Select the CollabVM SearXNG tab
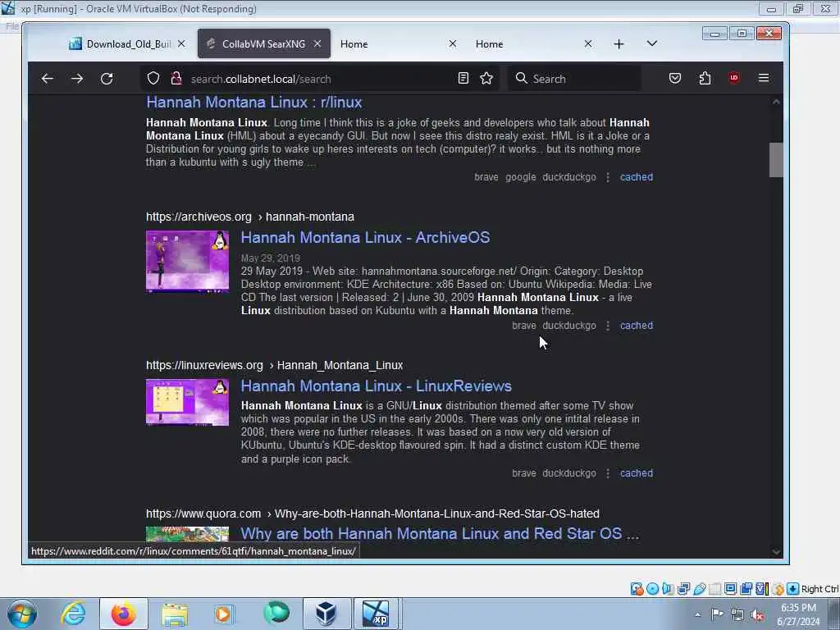The height and width of the screenshot is (630, 840). (x=264, y=44)
